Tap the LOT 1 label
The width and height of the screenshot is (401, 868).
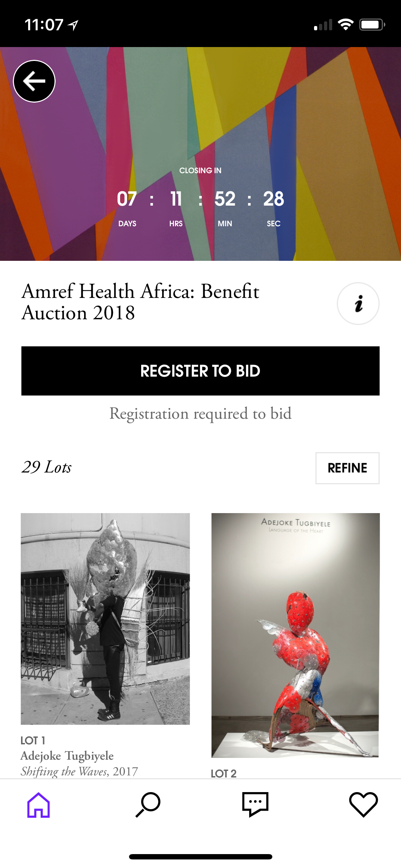[33, 740]
